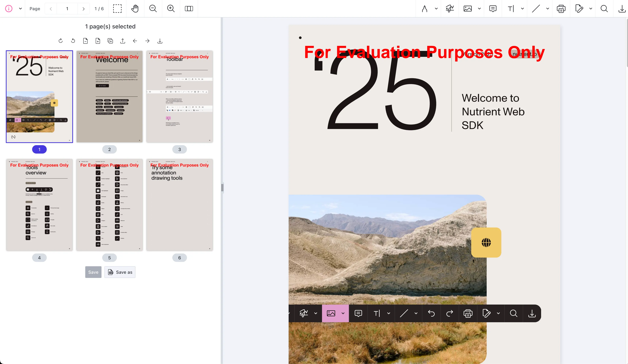Expand the line tool dropdown arrow

pos(547,9)
